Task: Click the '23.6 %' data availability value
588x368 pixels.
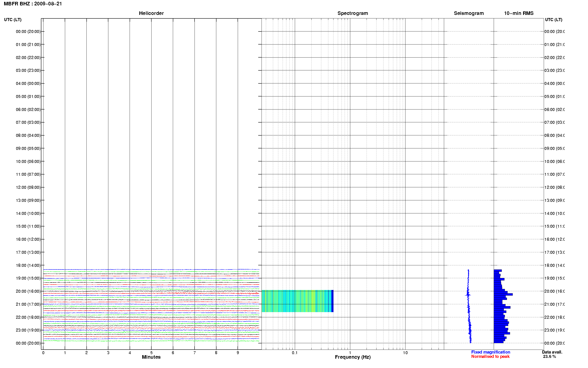Action: [x=549, y=356]
